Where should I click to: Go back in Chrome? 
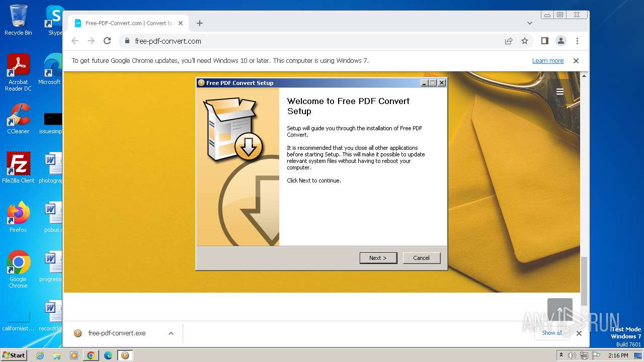pyautogui.click(x=75, y=41)
